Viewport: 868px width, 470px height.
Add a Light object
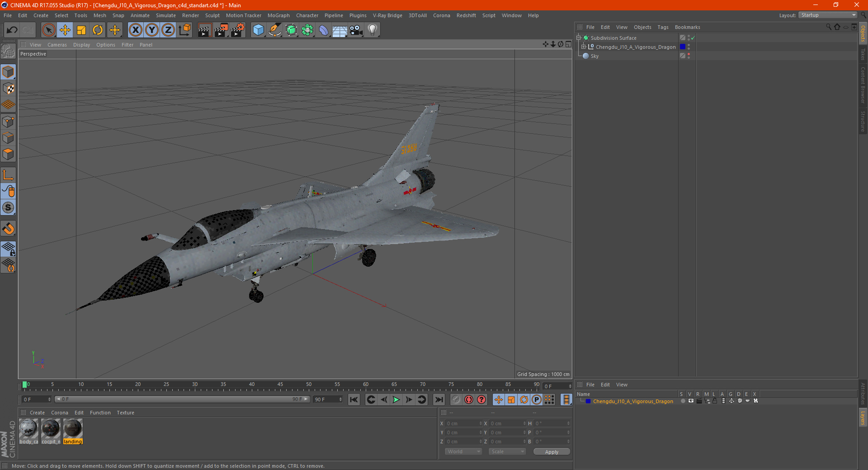pyautogui.click(x=373, y=30)
